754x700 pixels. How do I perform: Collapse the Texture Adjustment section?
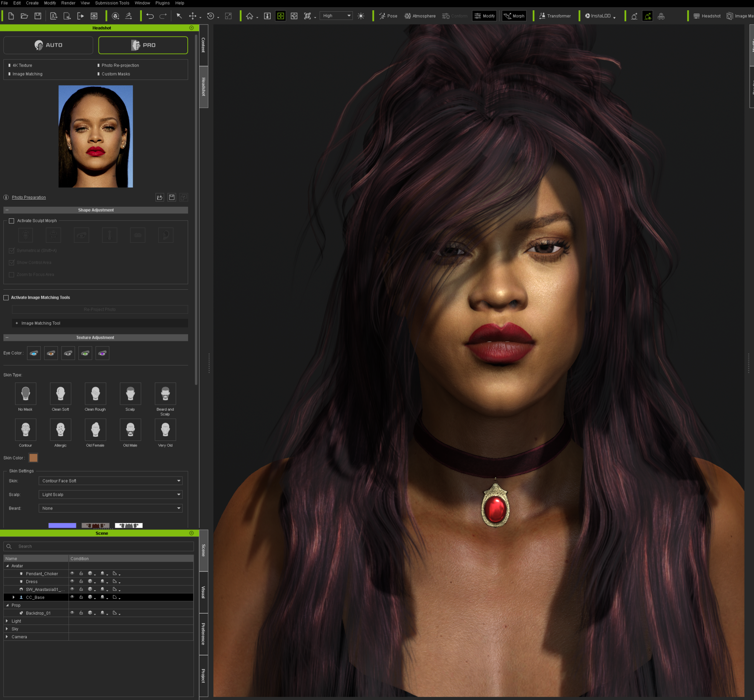tap(7, 338)
